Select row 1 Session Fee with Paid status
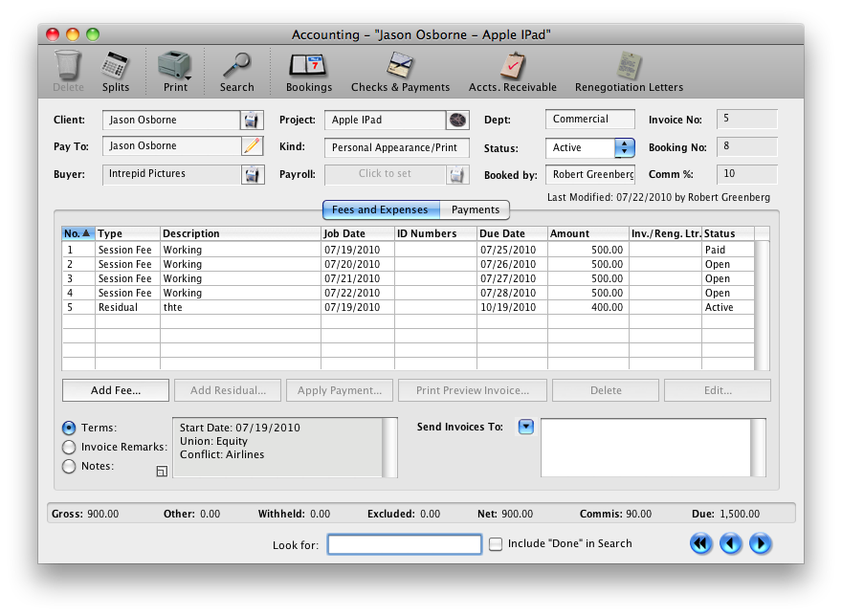 click(x=409, y=250)
